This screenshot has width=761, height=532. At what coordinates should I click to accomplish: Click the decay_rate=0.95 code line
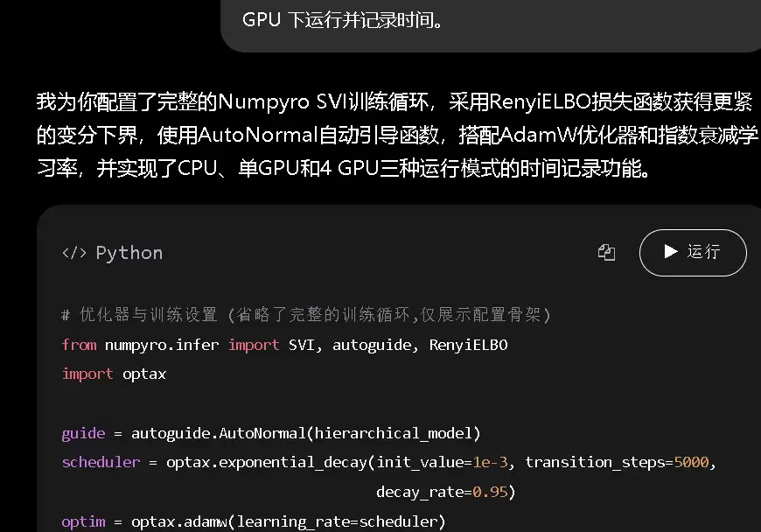coord(445,493)
